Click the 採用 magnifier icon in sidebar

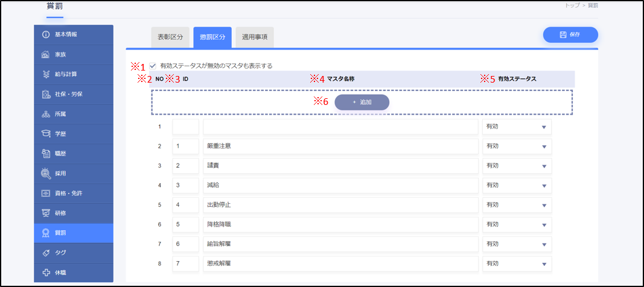[x=46, y=174]
